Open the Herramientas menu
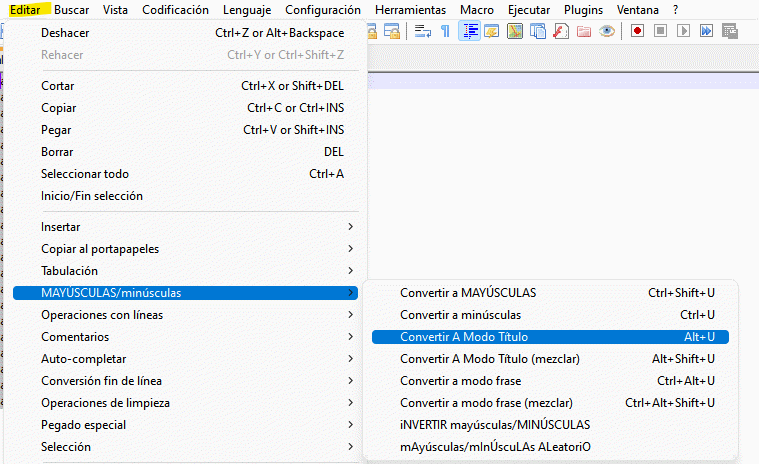 [x=410, y=10]
